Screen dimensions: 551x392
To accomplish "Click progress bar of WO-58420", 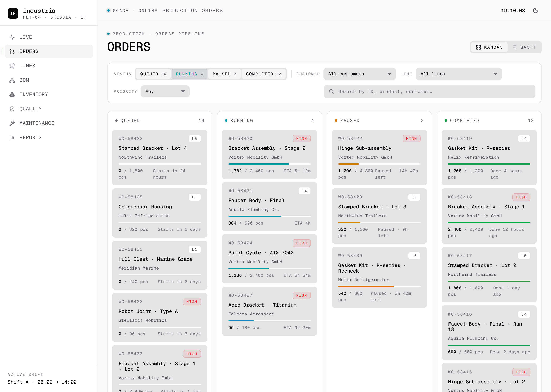I will [269, 164].
